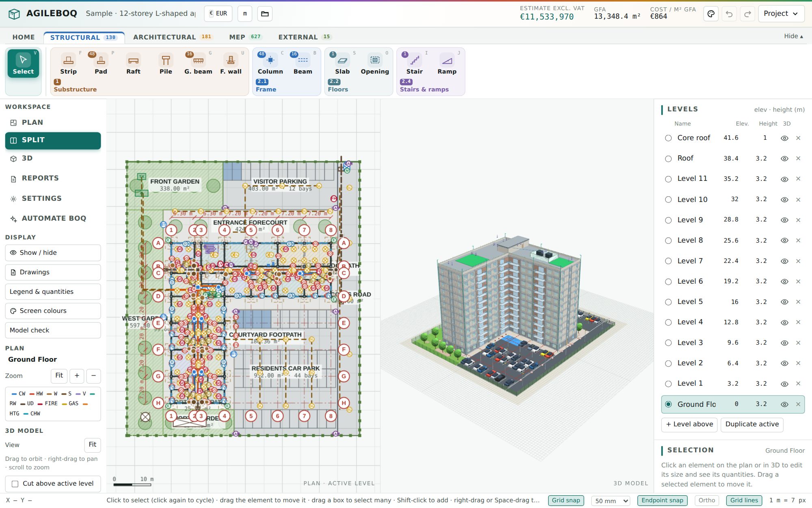Toggle Cut above active level checkbox
Image resolution: width=812 pixels, height=508 pixels.
click(x=15, y=484)
